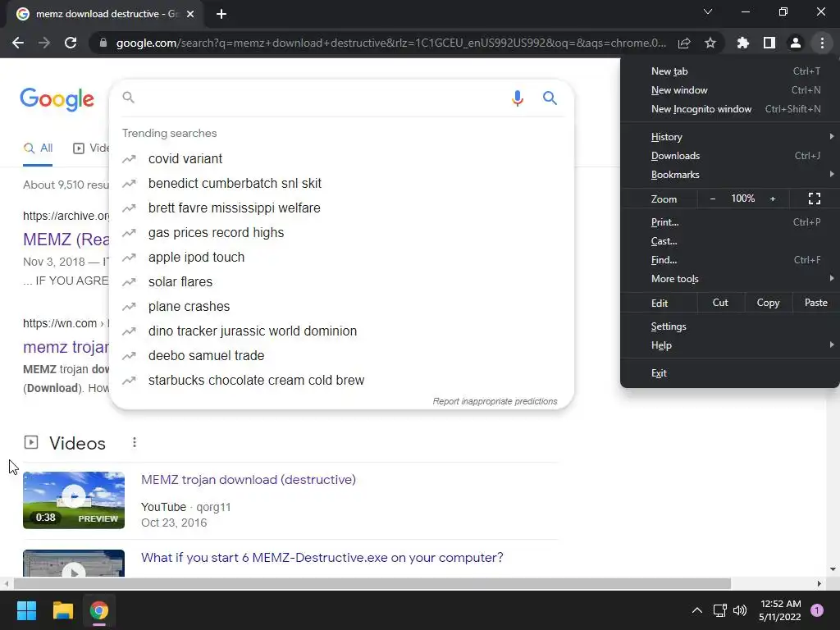Switch to the All results tab
The image size is (840, 630).
click(x=38, y=148)
